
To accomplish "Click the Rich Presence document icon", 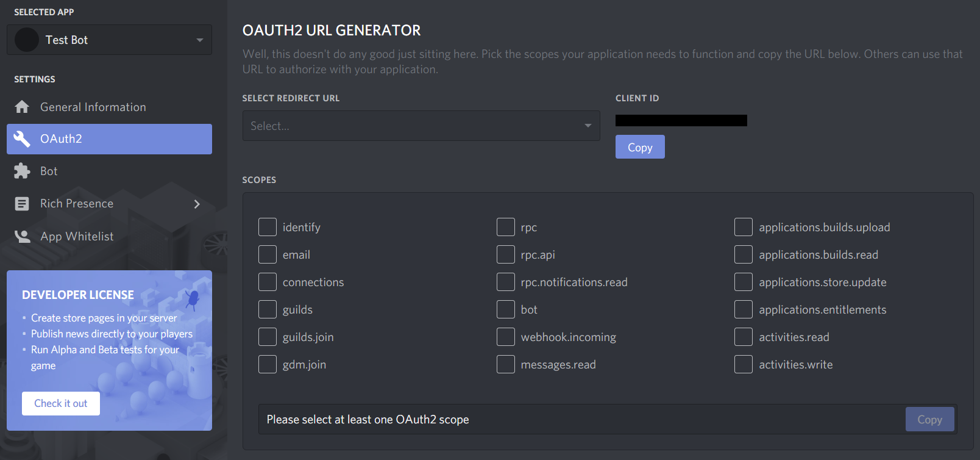I will coord(22,204).
